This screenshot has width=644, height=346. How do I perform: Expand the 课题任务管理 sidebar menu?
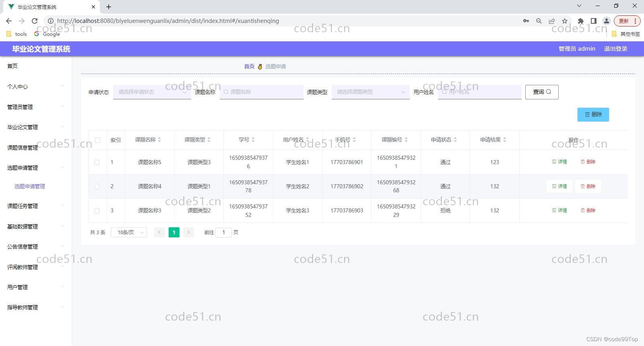[36, 206]
